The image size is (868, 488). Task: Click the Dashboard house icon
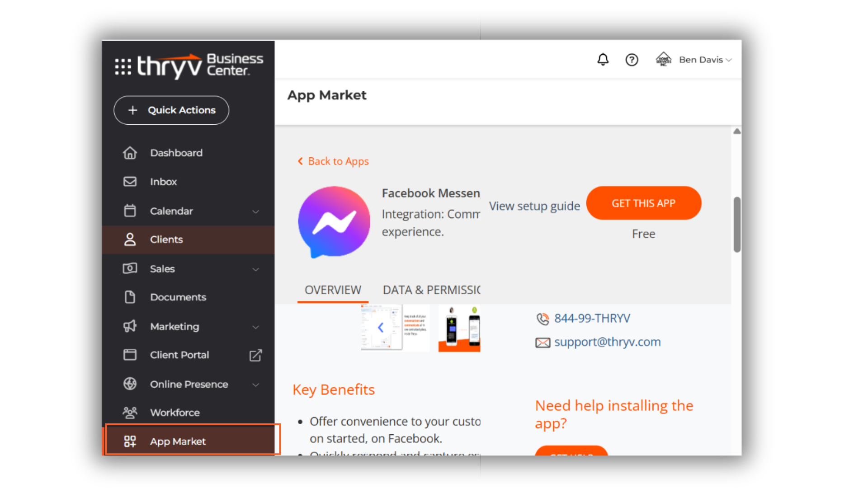coord(130,153)
